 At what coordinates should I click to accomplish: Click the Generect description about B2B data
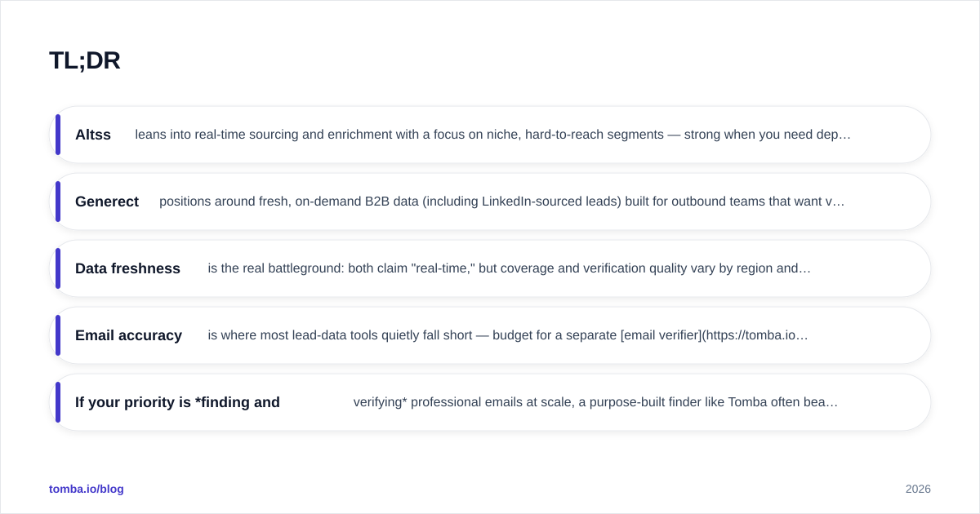(x=502, y=202)
